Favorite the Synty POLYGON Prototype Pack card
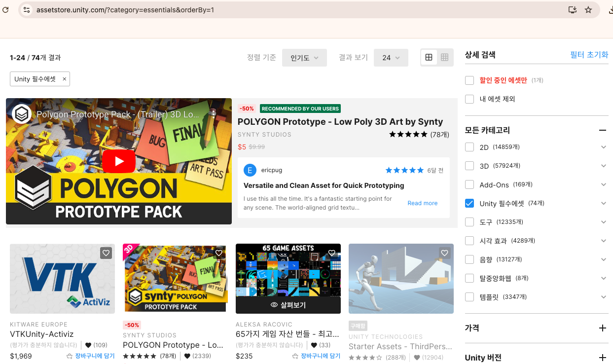 (x=219, y=253)
